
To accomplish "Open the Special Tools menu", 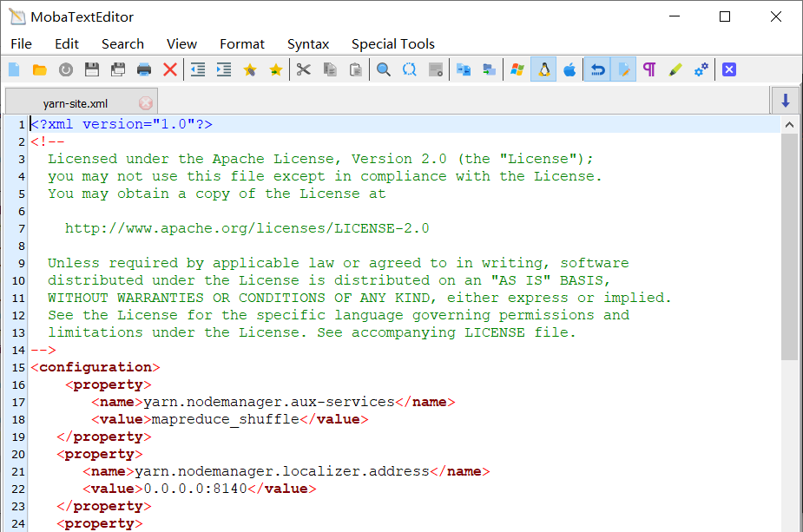I will (392, 44).
